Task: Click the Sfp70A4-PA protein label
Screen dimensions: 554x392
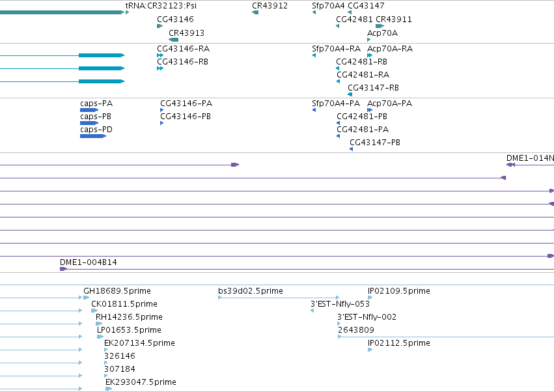Action: (336, 104)
